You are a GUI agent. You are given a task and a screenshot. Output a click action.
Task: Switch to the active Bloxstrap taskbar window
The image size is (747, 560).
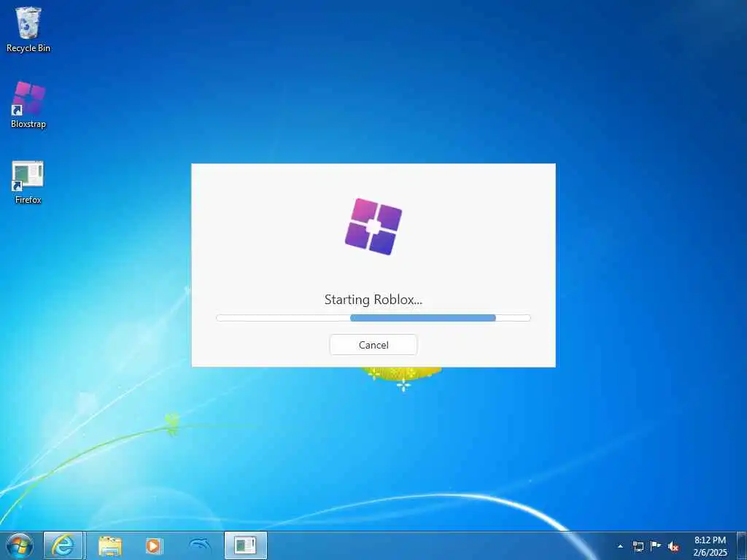coord(245,545)
